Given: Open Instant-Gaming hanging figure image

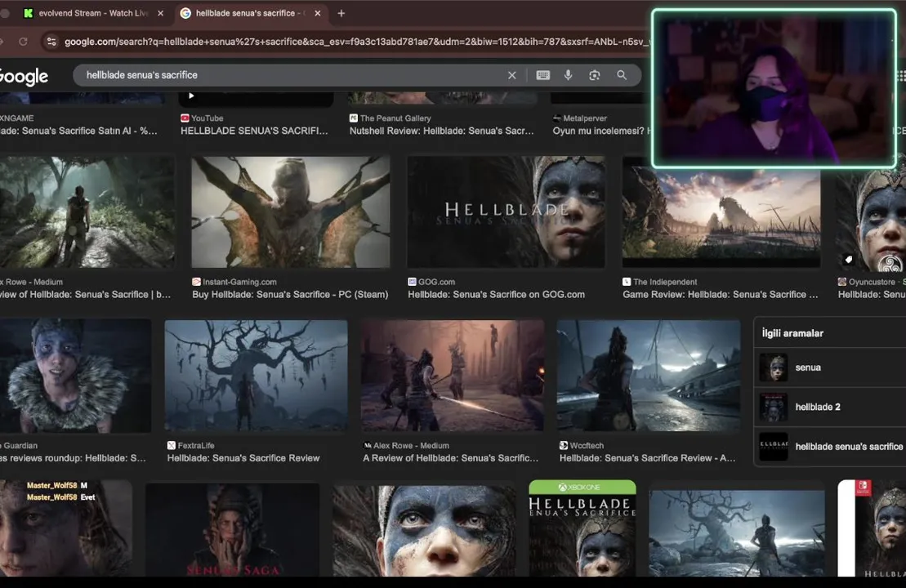Looking at the screenshot, I should 291,212.
